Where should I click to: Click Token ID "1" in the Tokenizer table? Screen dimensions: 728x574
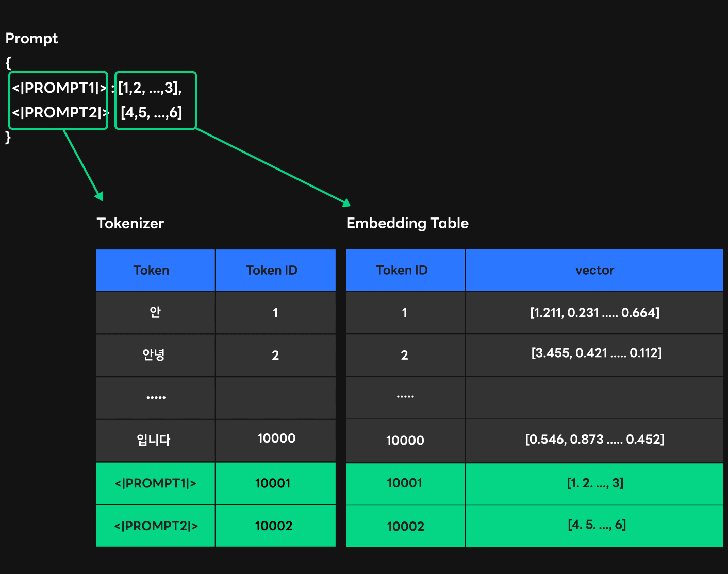tap(275, 313)
